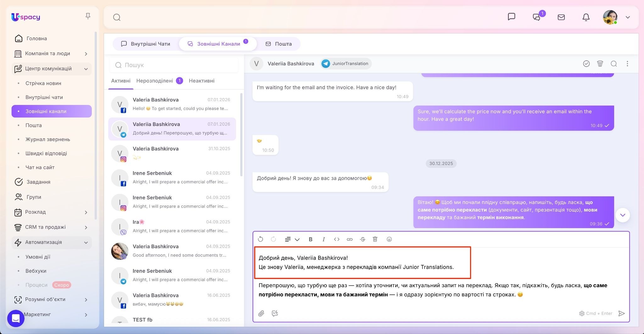Screen dimensions: 644x334
Task: Send the message with the arrow icon
Action: pyautogui.click(x=621, y=313)
